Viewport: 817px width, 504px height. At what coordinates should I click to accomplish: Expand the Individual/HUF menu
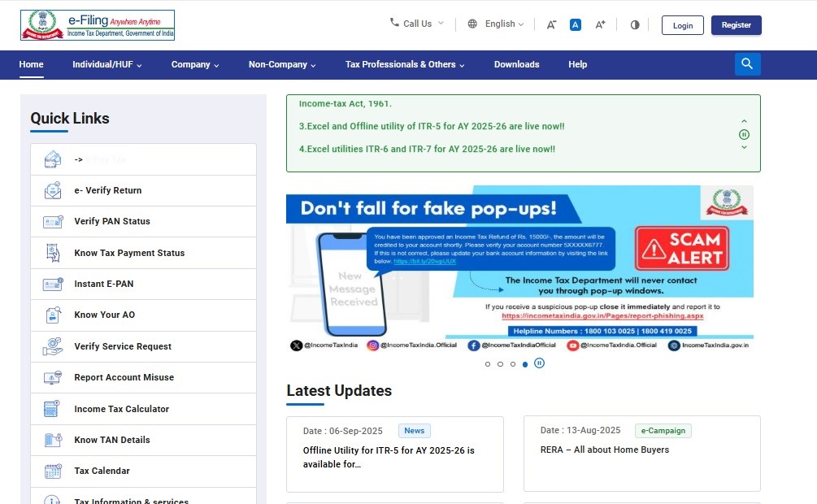pos(106,65)
